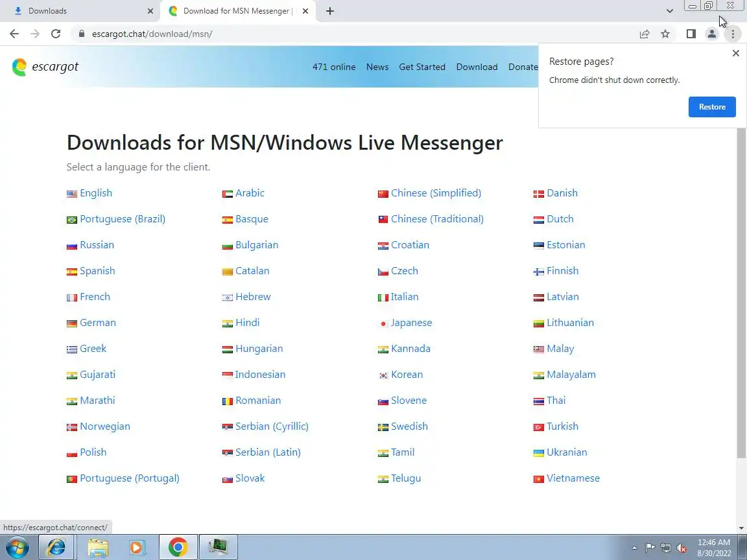Close the Downloads tab
This screenshot has width=747, height=560.
click(150, 11)
